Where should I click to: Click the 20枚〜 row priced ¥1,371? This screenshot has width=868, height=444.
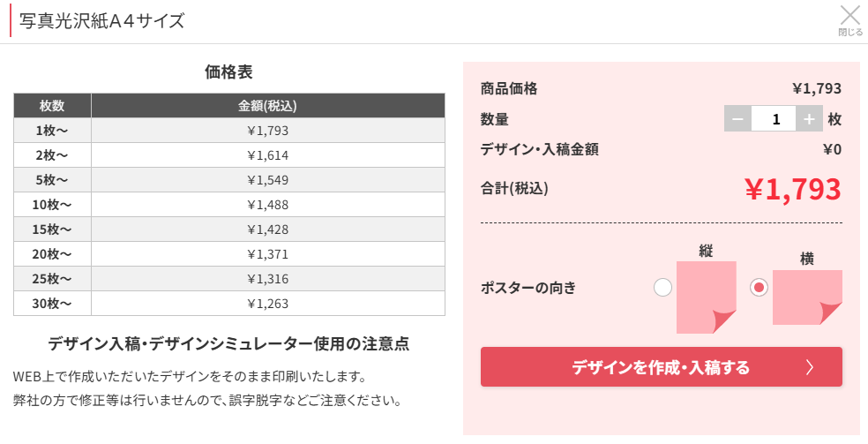229,254
